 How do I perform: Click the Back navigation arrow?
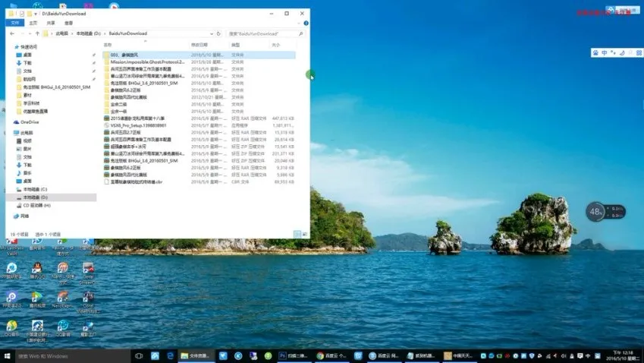coord(12,34)
